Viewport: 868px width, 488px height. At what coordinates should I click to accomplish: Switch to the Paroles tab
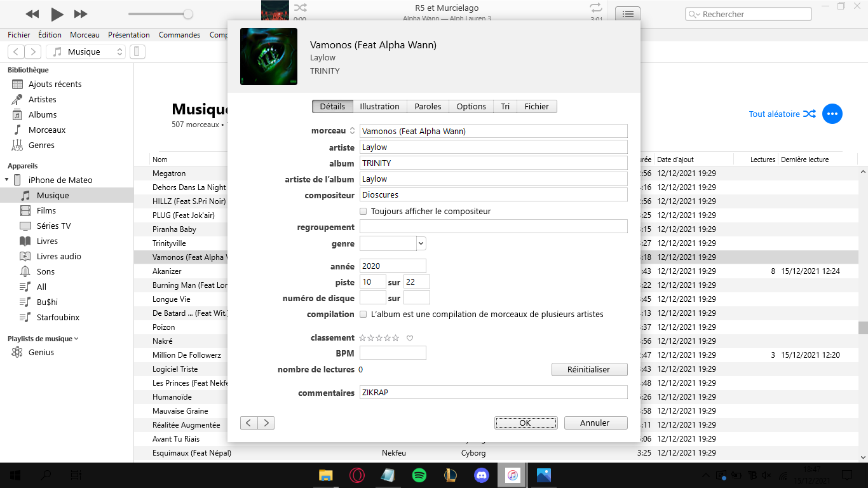tap(428, 107)
